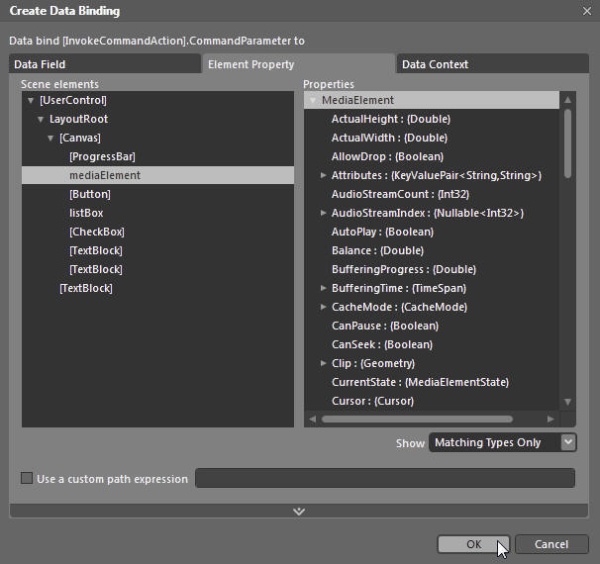Choose BufferingTime : (TimeSpan) property
Screen dimensions: 600x564
tap(399, 288)
